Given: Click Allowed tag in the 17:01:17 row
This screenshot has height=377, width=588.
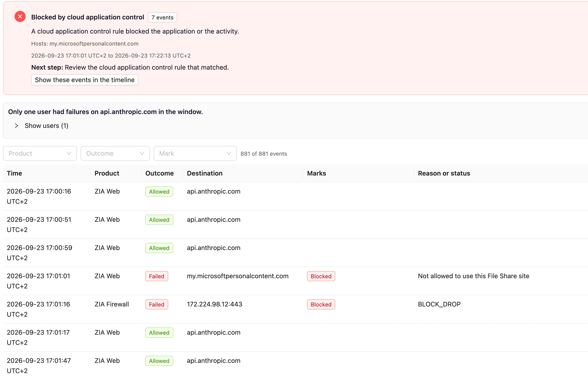Looking at the screenshot, I should coord(159,332).
